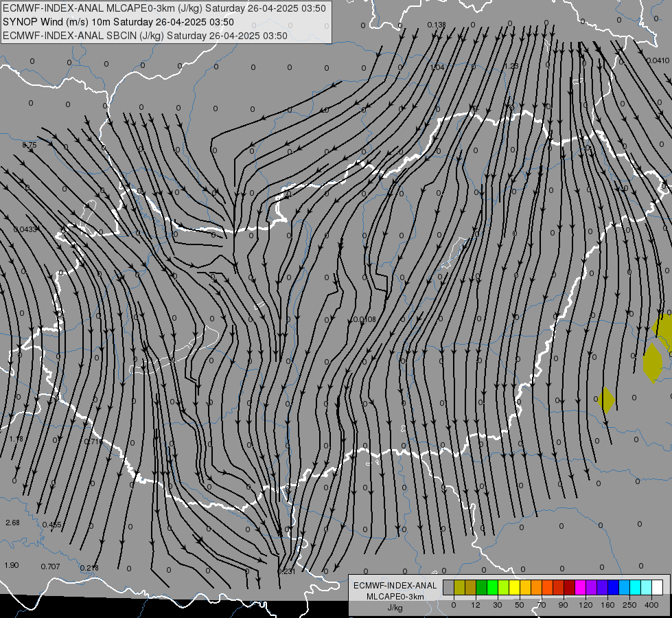Viewport: 672px width, 618px height.
Task: Click the bright cyan legend swatch
Action: click(x=636, y=587)
